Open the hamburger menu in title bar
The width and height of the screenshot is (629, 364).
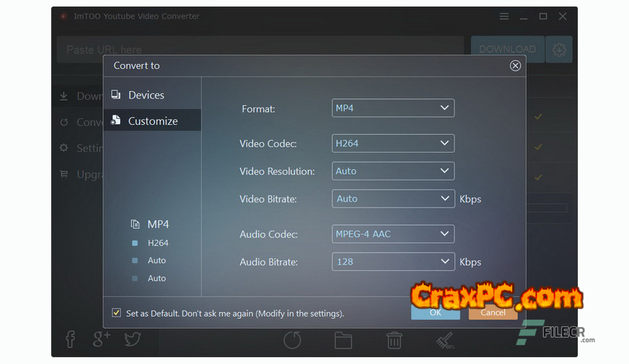pyautogui.click(x=504, y=17)
